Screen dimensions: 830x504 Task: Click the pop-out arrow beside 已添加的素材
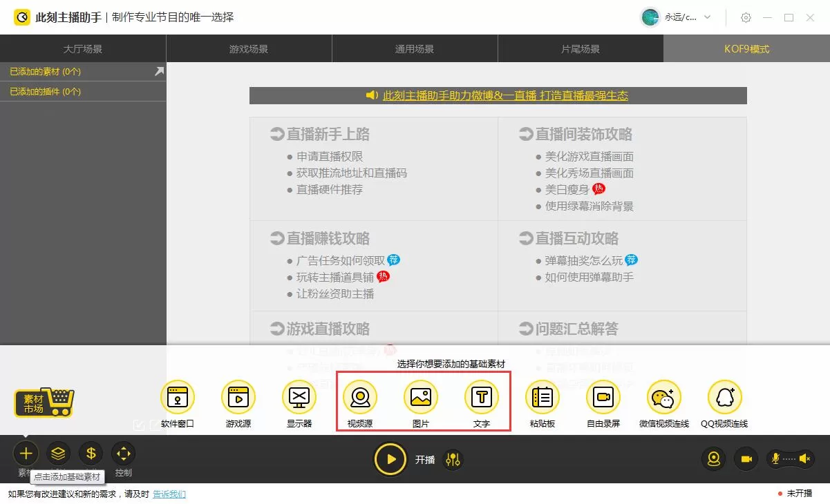click(x=159, y=71)
